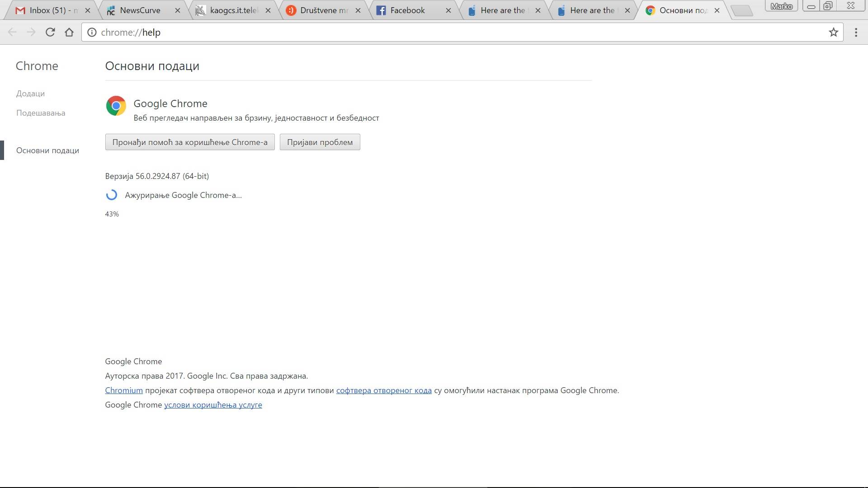Close the Facebook tab
Image resolution: width=868 pixels, height=488 pixels.
click(448, 10)
